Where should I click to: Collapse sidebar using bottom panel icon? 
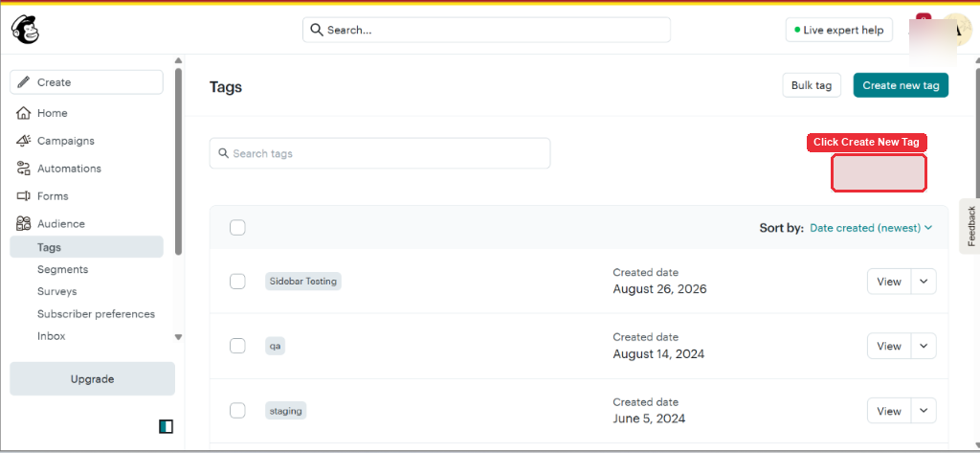click(x=166, y=427)
